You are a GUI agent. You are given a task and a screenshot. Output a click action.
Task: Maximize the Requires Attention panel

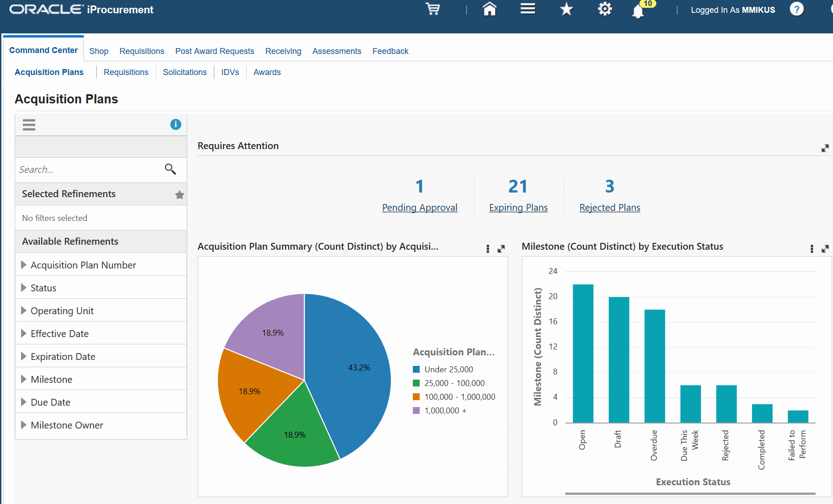point(825,148)
